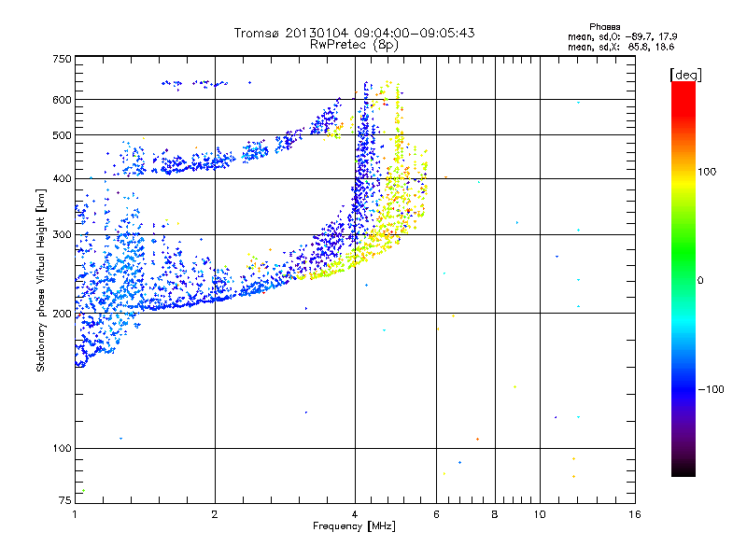747x560 pixels.
Task: Click the y-axis tick label '500'
Action: click(x=62, y=135)
